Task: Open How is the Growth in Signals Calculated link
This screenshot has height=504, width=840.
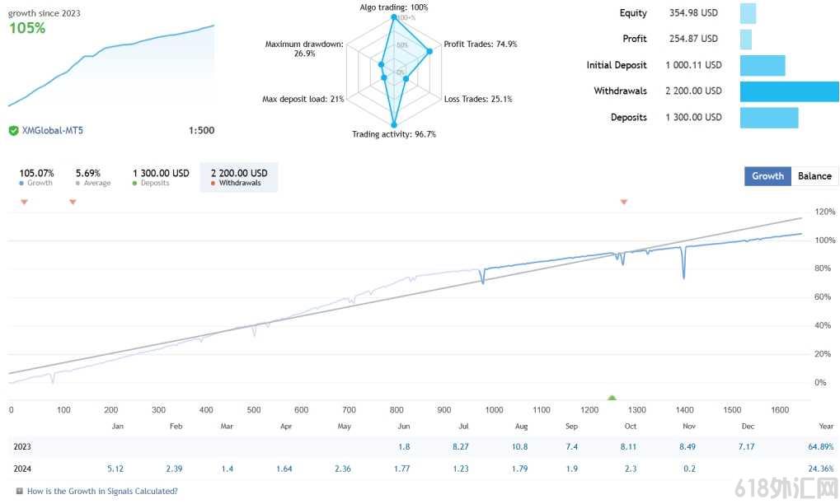Action: pyautogui.click(x=102, y=491)
